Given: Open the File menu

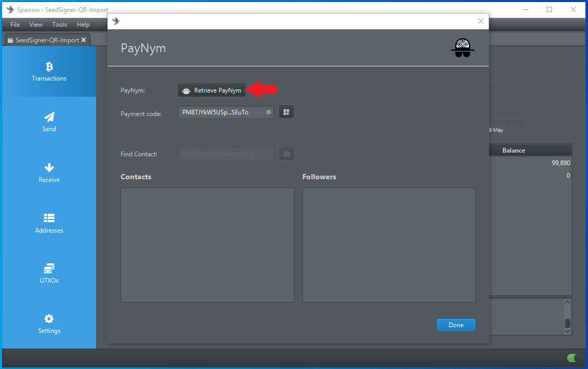Looking at the screenshot, I should pyautogui.click(x=15, y=25).
